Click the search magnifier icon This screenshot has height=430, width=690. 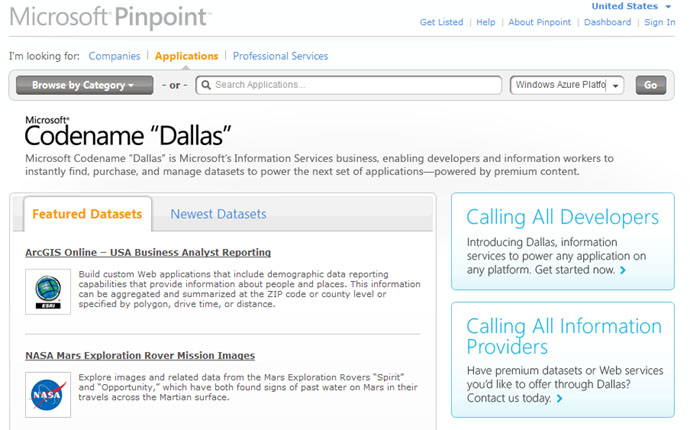[x=205, y=85]
